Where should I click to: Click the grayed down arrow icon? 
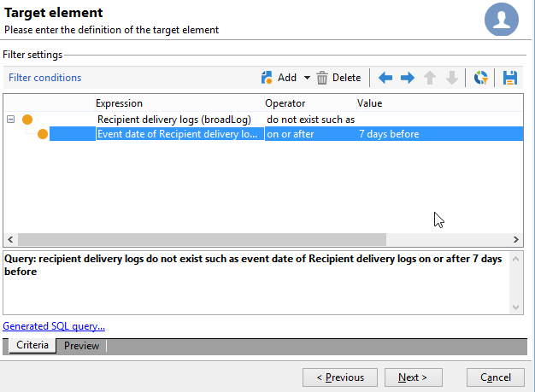(x=452, y=78)
